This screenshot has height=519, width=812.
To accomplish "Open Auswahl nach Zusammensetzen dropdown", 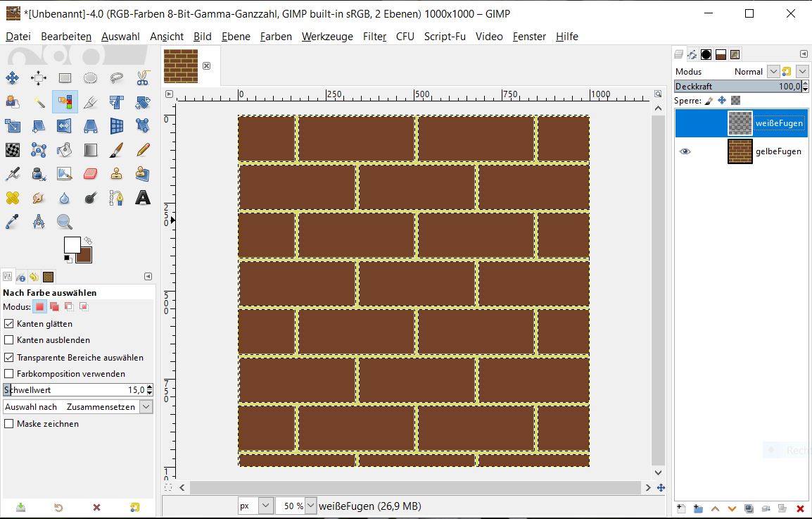I will pyautogui.click(x=146, y=406).
